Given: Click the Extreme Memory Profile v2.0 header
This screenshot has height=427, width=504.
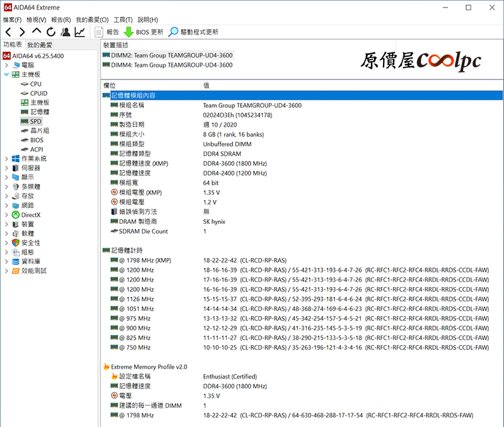Looking at the screenshot, I should coord(145,367).
